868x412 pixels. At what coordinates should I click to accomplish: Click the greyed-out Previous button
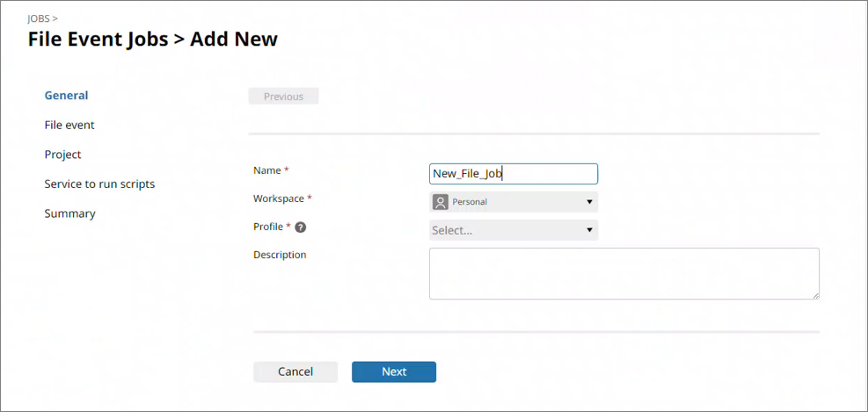[283, 97]
